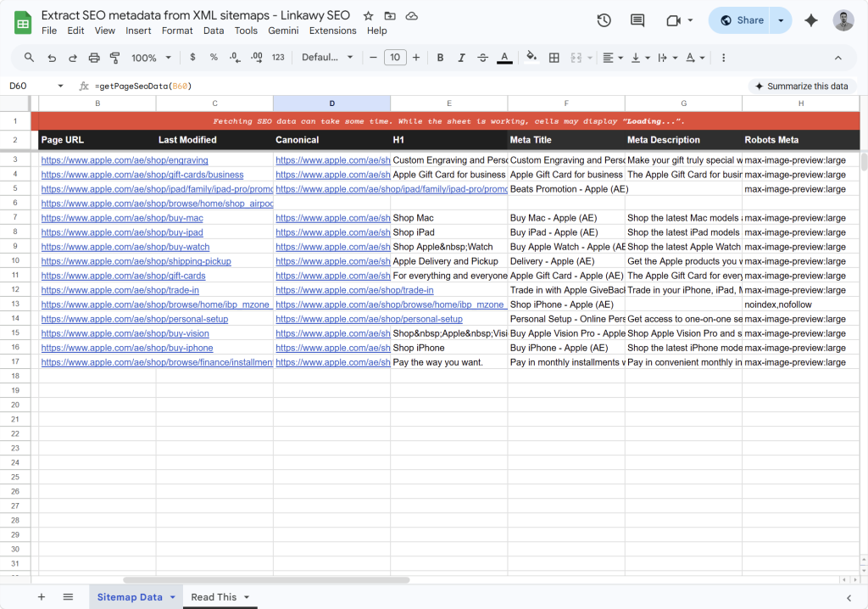868x609 pixels.
Task: Open the Sitemap Data tab dropdown arrow
Action: (173, 597)
